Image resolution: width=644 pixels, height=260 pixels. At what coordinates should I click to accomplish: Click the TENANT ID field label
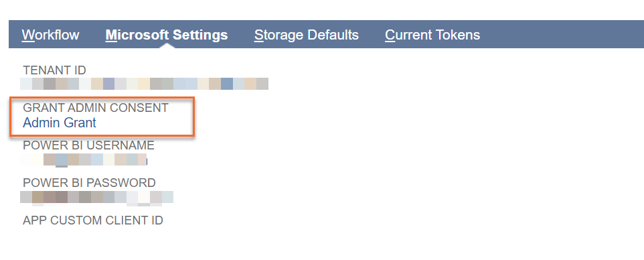(x=54, y=70)
